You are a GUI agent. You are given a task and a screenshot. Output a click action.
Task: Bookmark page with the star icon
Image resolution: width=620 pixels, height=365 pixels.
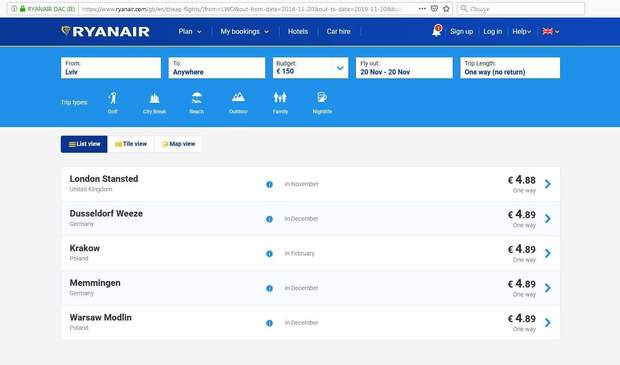pyautogui.click(x=446, y=8)
